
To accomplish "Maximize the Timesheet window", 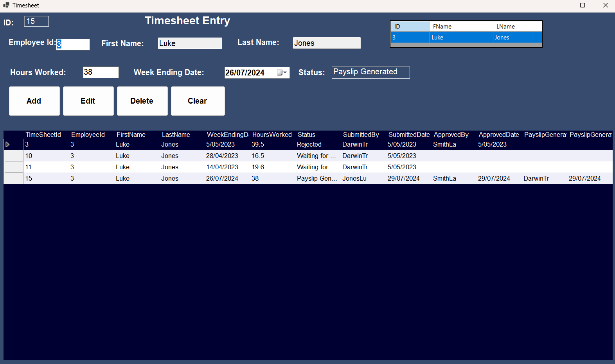I will [582, 5].
